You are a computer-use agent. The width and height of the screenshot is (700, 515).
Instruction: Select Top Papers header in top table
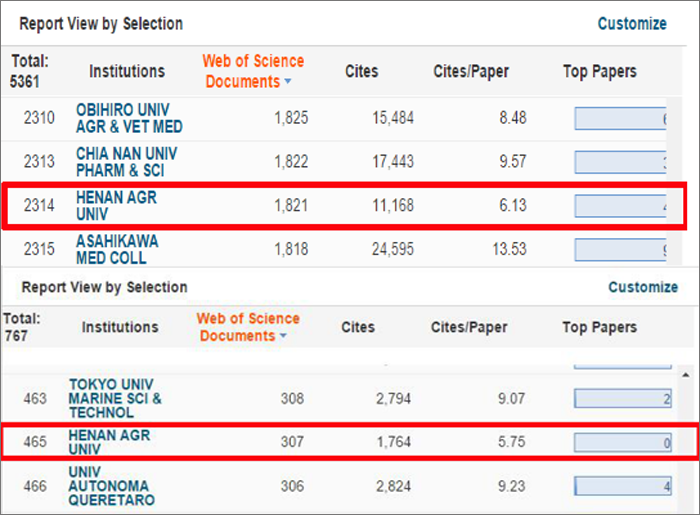pos(600,71)
